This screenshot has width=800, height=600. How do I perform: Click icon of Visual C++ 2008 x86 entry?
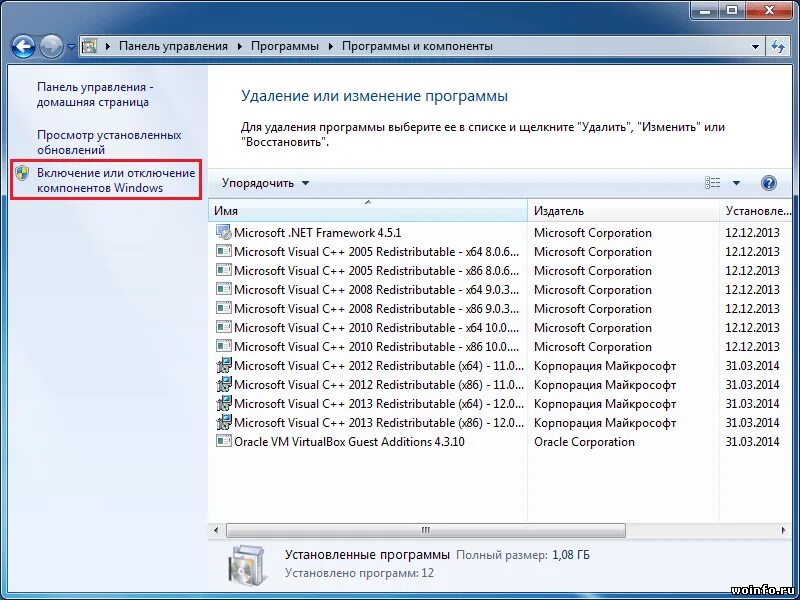[223, 308]
